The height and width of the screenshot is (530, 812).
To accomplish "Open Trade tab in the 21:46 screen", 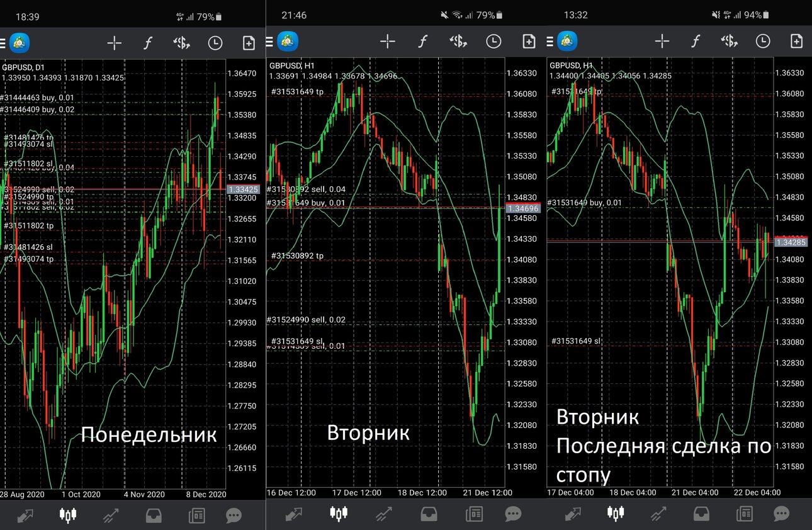I will click(385, 515).
